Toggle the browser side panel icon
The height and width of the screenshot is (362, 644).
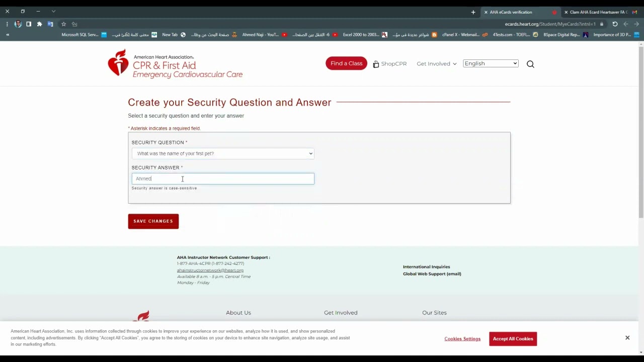coord(29,24)
